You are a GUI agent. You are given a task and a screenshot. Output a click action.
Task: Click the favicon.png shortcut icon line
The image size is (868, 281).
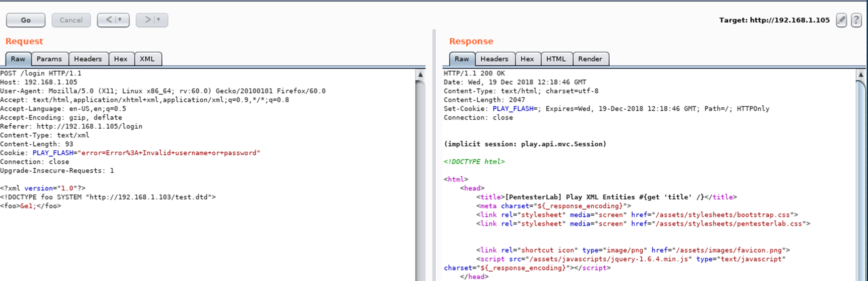pos(633,250)
